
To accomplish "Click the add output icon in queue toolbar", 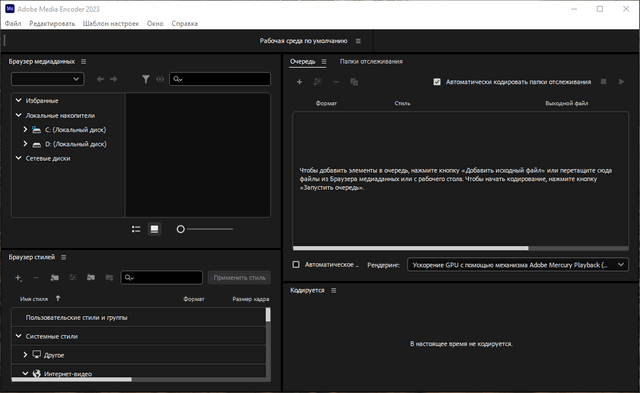I will click(x=318, y=82).
